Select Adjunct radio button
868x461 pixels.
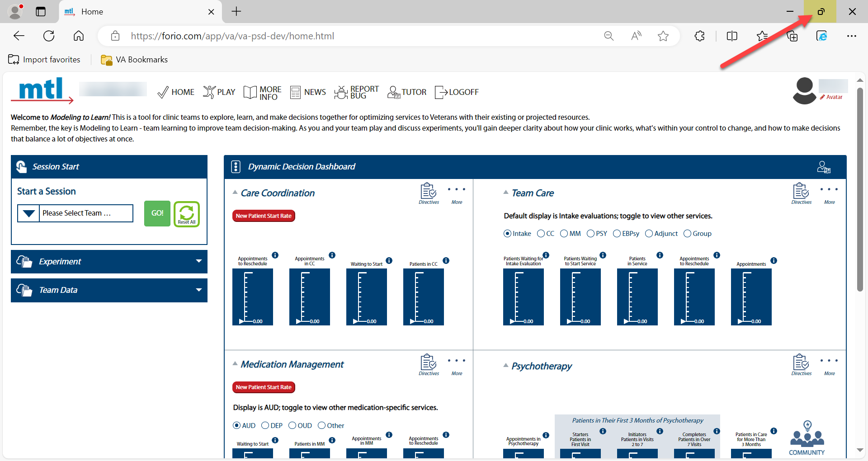point(649,234)
